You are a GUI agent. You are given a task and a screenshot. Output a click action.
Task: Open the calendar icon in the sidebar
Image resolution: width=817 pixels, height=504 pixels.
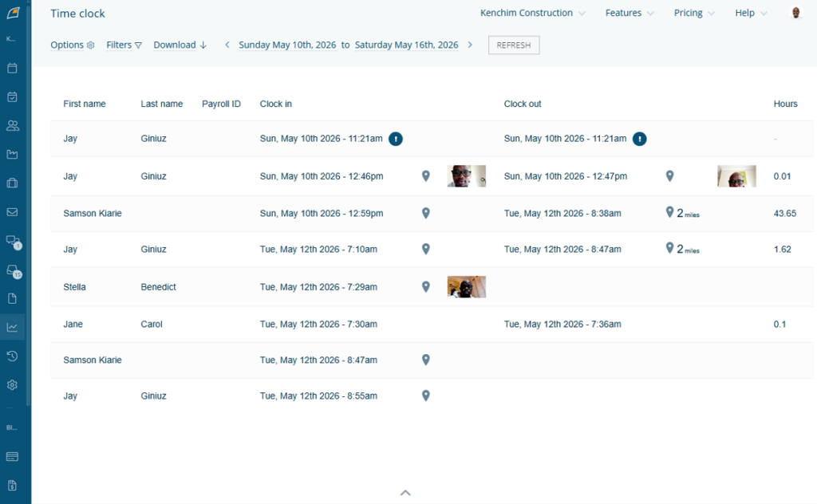13,69
